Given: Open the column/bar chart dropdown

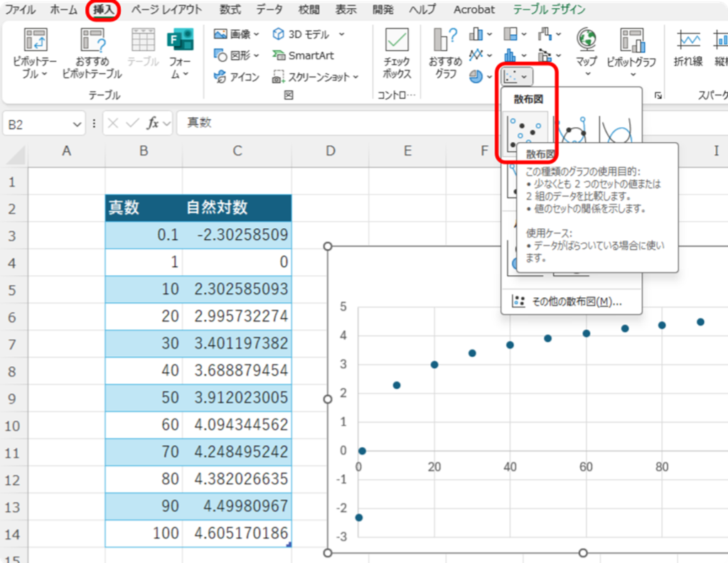Looking at the screenshot, I should 481,34.
